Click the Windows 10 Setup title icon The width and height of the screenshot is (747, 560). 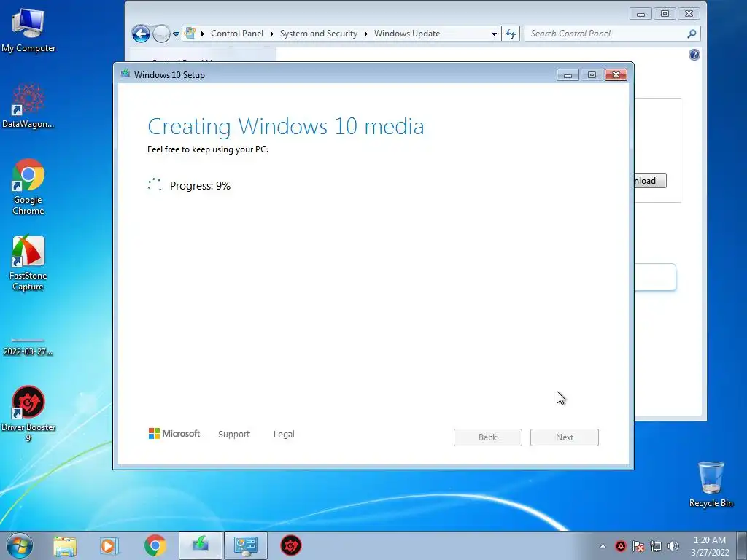pos(125,74)
